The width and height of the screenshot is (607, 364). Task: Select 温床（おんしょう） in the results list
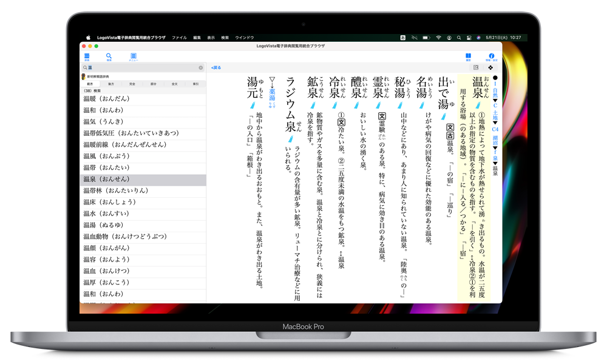point(143,202)
